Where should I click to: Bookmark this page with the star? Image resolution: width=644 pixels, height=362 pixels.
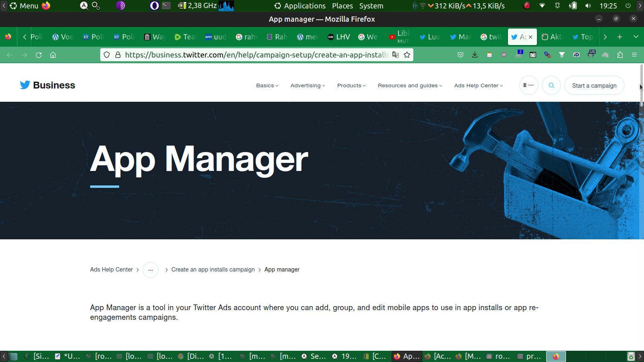tap(407, 55)
